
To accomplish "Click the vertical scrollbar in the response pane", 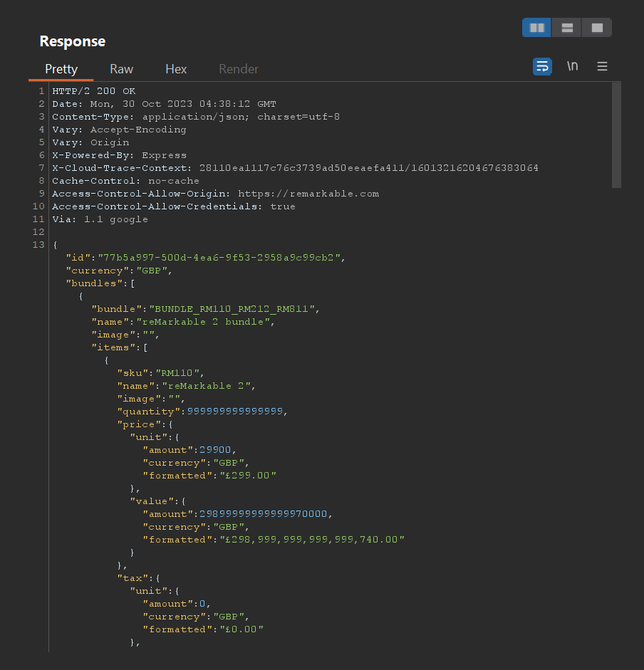I will point(616,135).
